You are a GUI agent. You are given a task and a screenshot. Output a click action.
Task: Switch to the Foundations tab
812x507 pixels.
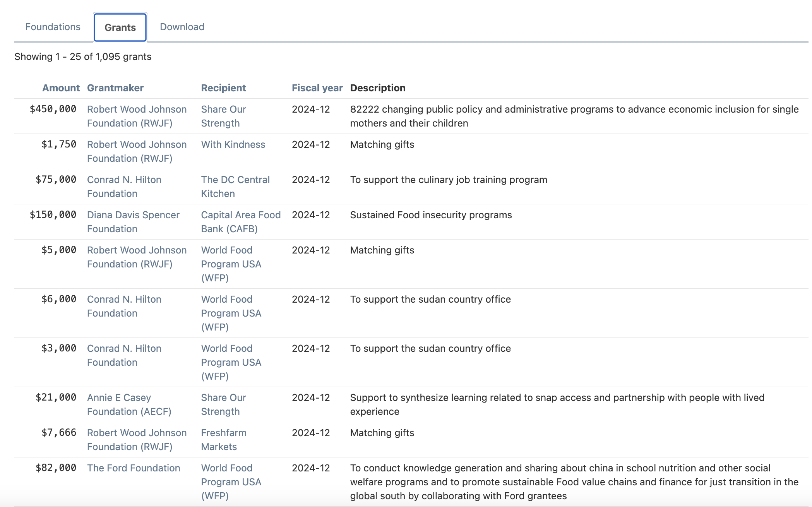click(53, 27)
